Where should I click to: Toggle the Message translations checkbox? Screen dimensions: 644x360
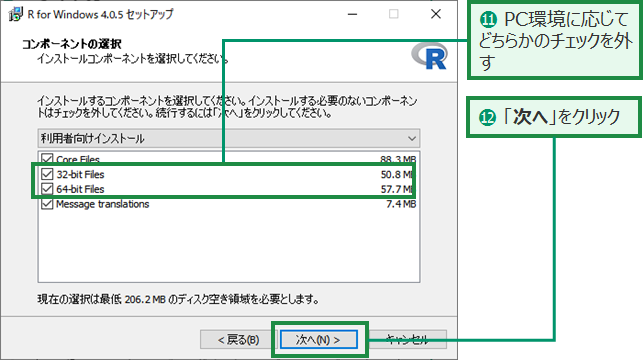[47, 204]
